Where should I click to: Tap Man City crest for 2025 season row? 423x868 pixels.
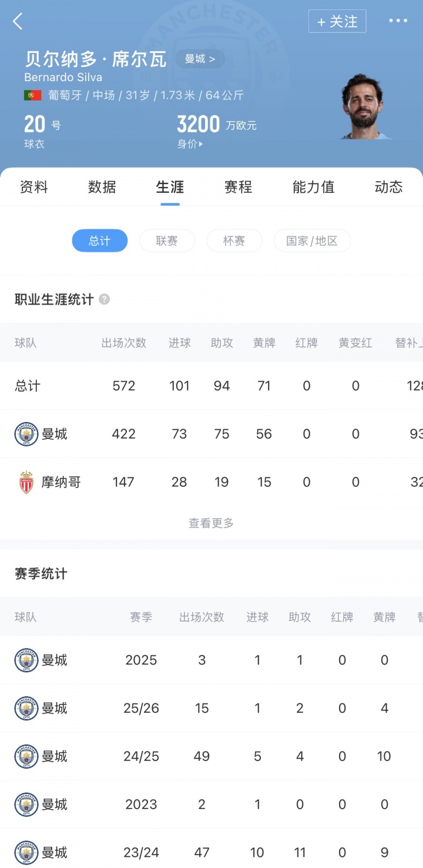click(26, 660)
